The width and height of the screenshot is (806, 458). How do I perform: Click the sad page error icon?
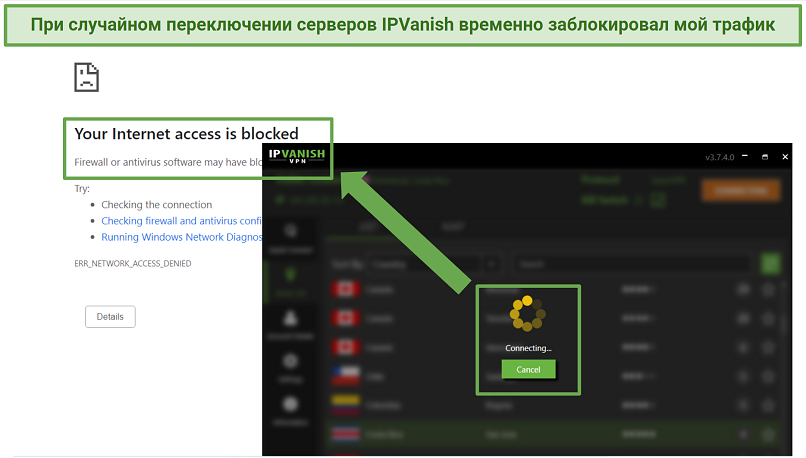pyautogui.click(x=86, y=78)
